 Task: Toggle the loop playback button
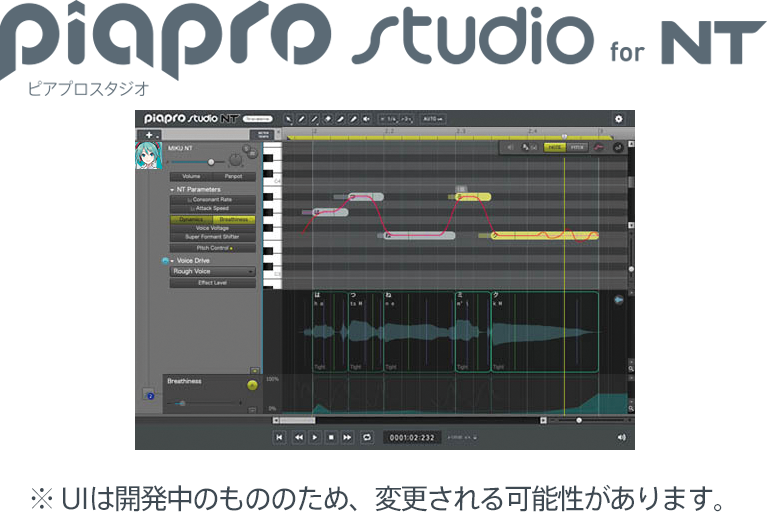point(367,437)
